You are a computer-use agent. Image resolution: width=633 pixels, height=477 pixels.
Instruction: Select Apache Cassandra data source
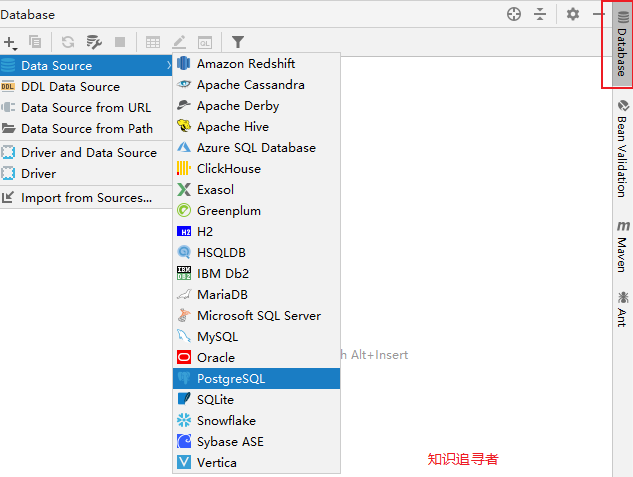[256, 85]
